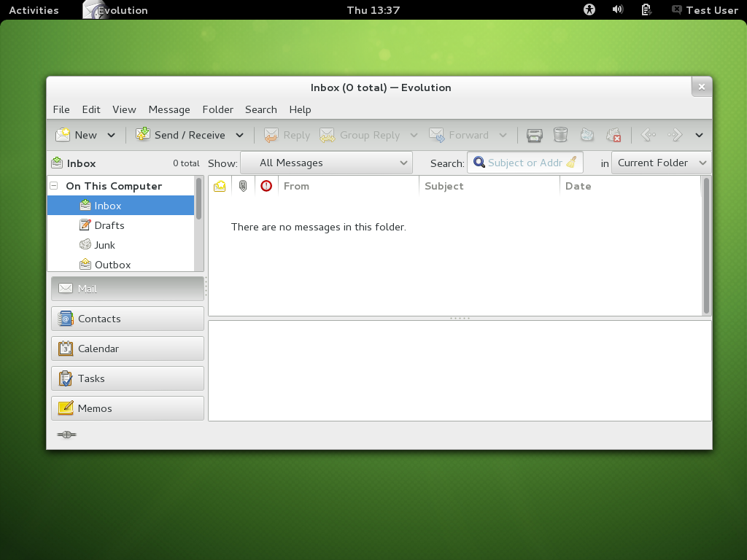Screen dimensions: 747x560
Task: Open the Help menu
Action: (300, 109)
